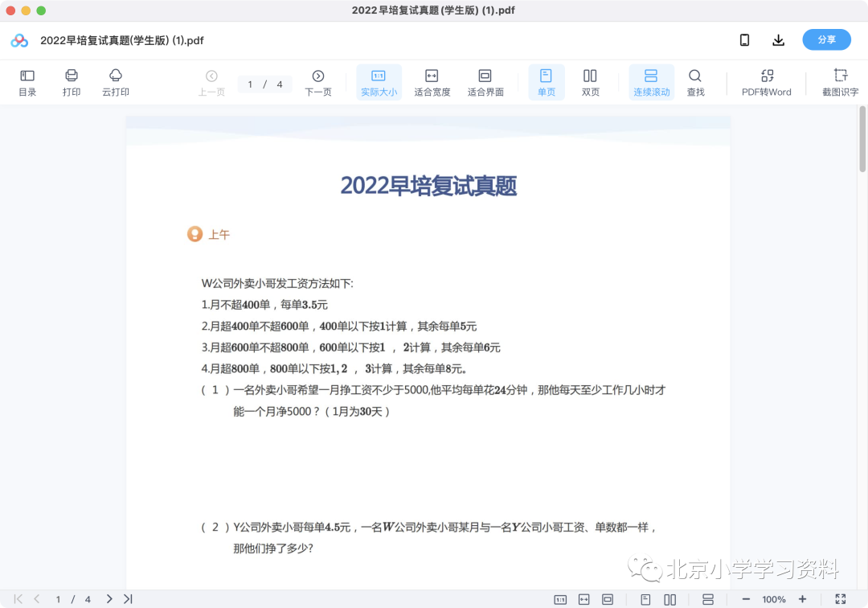The image size is (868, 608).
Task: Click bottom bar fit page icon
Action: tap(608, 599)
